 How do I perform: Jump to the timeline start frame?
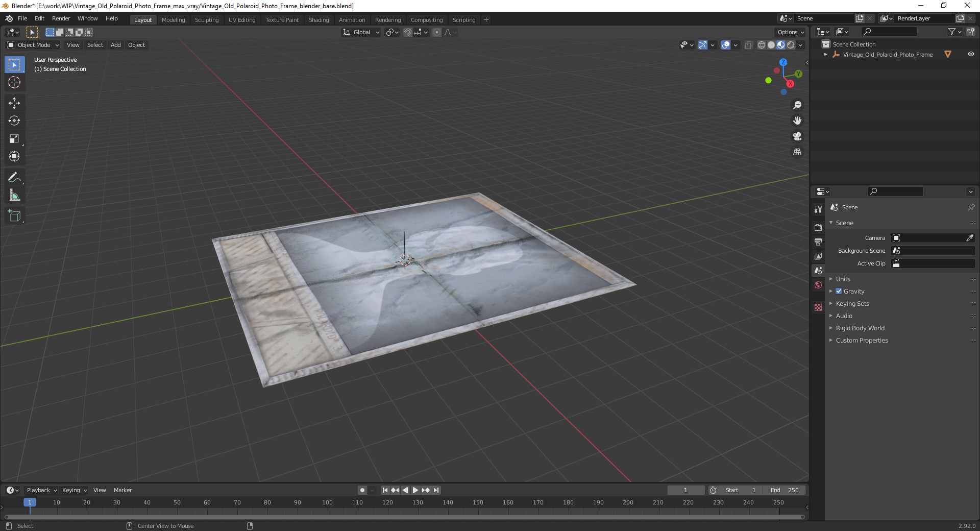coord(385,490)
